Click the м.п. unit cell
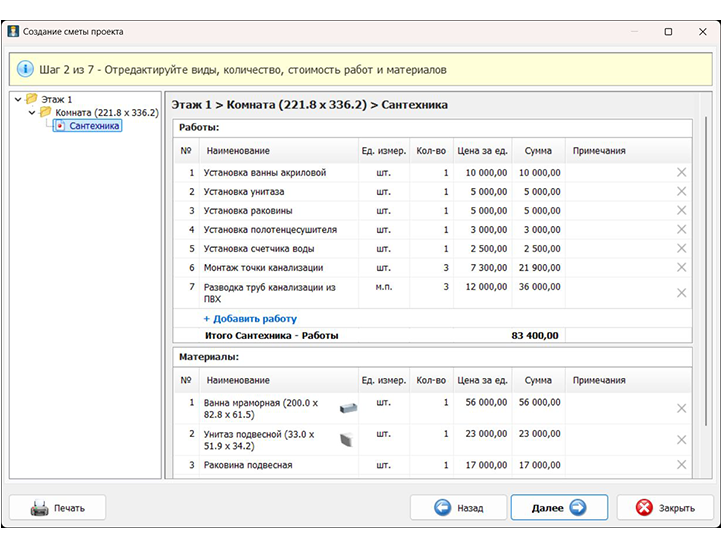 [384, 292]
